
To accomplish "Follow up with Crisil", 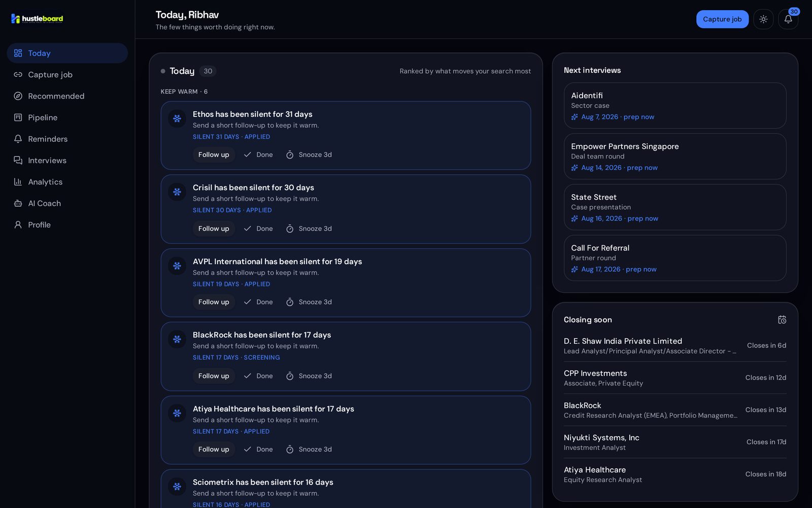I will pyautogui.click(x=214, y=229).
